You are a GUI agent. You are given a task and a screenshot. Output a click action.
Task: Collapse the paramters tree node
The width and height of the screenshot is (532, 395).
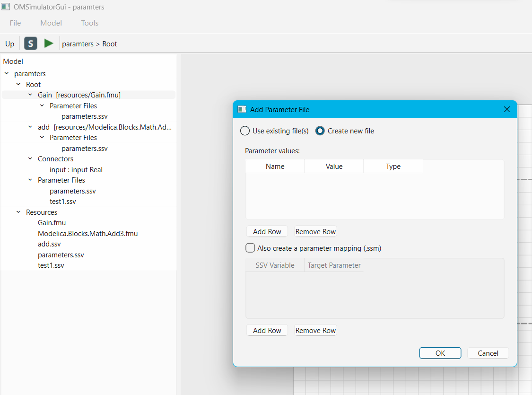point(7,73)
